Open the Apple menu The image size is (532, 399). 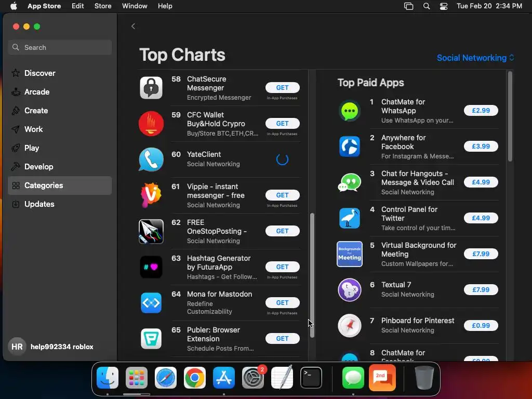coord(14,6)
